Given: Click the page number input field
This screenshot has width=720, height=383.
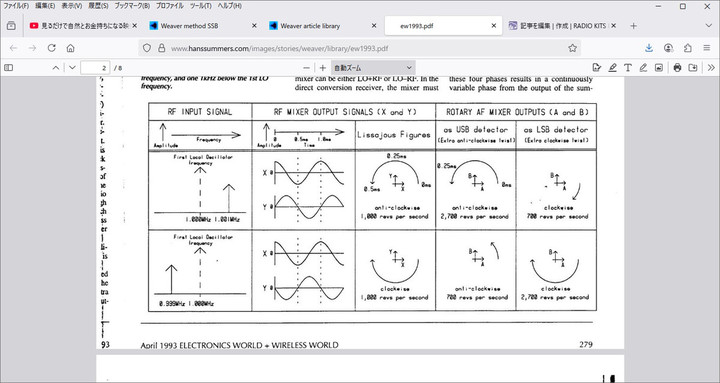Looking at the screenshot, I should click(x=95, y=68).
